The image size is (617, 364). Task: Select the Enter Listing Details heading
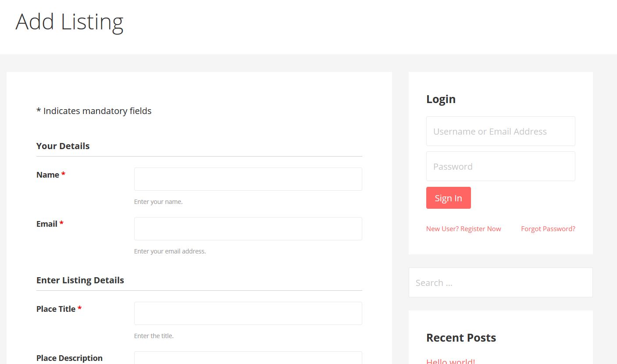click(x=80, y=280)
